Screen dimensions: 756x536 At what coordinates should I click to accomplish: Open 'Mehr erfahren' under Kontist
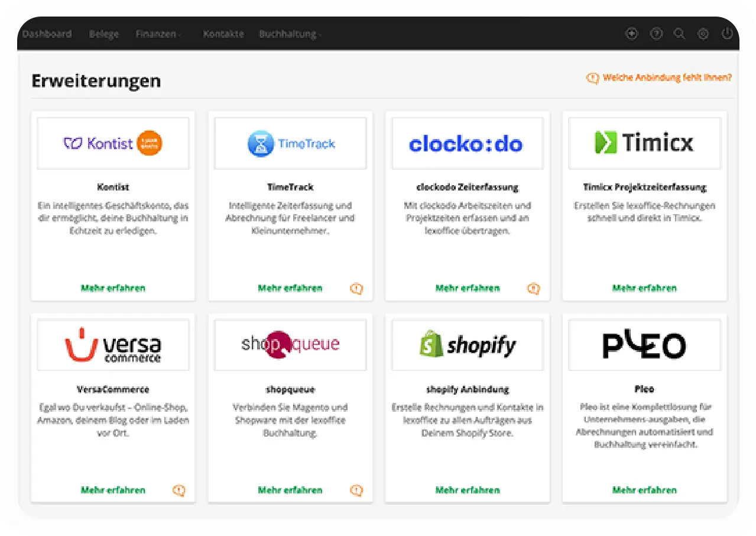click(112, 288)
